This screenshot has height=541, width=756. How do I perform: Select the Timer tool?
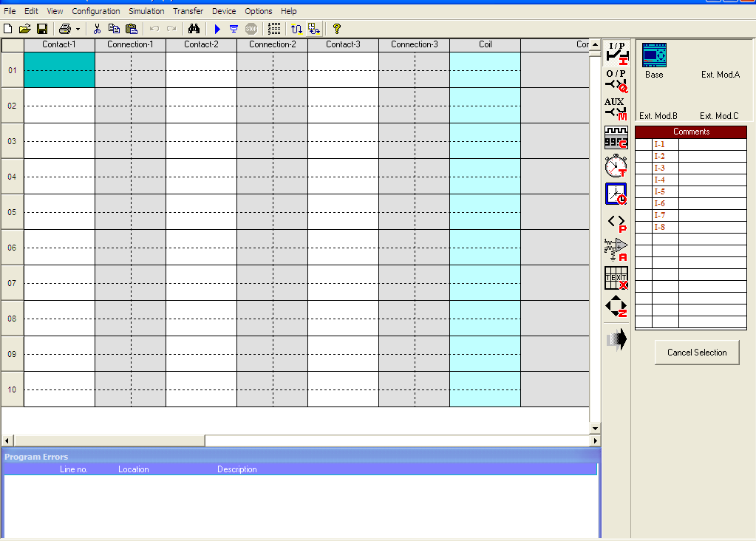click(x=616, y=166)
